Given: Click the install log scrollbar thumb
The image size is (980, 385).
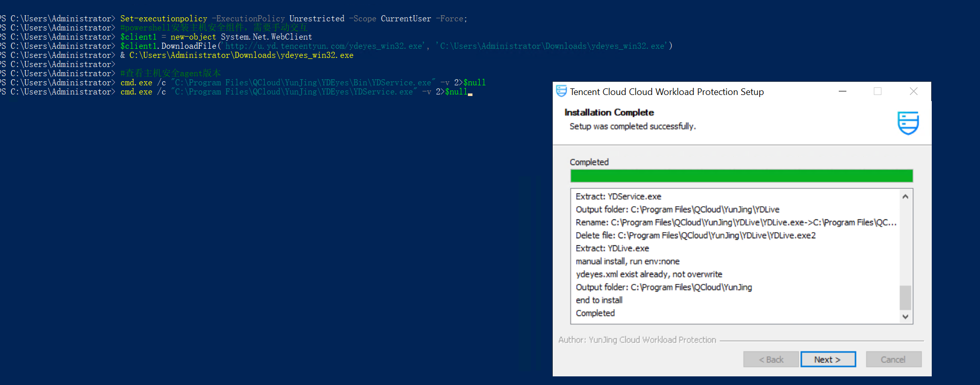Looking at the screenshot, I should tap(905, 298).
